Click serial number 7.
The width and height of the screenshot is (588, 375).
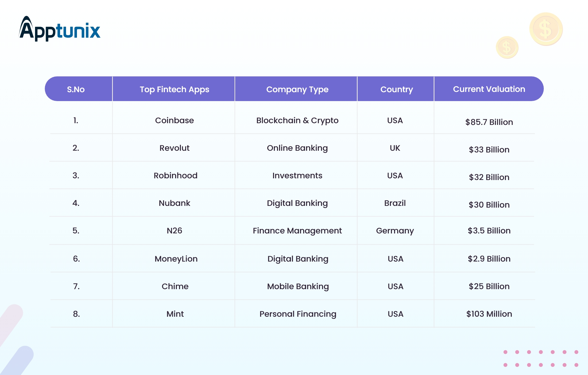tap(76, 286)
